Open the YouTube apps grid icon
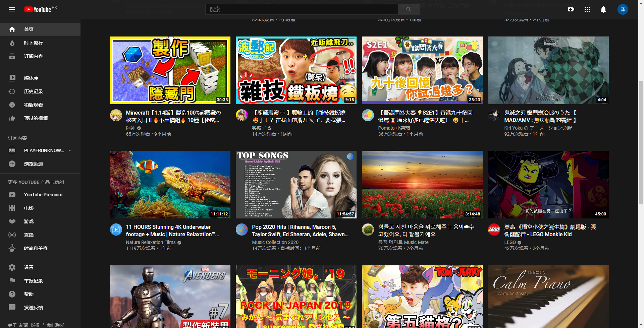Screen dimensions: 644x328 click(587, 9)
